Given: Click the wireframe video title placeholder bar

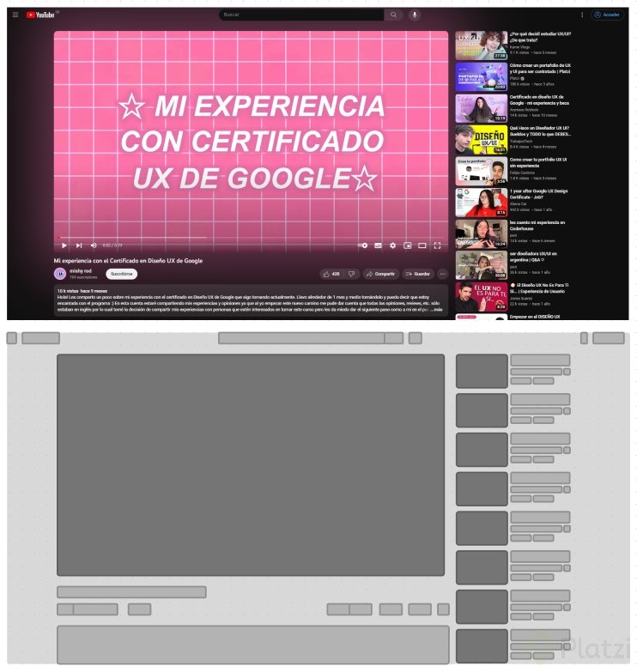Looking at the screenshot, I should [x=131, y=592].
